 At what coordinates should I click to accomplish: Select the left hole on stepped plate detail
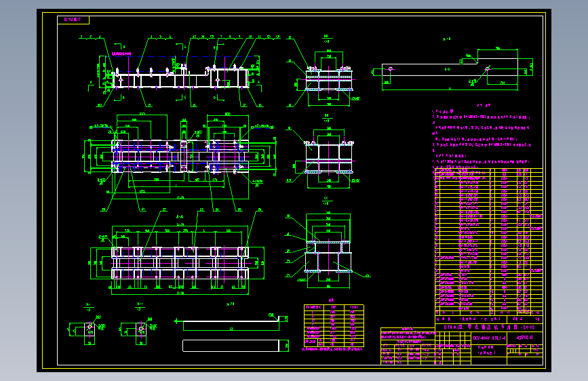391,68
